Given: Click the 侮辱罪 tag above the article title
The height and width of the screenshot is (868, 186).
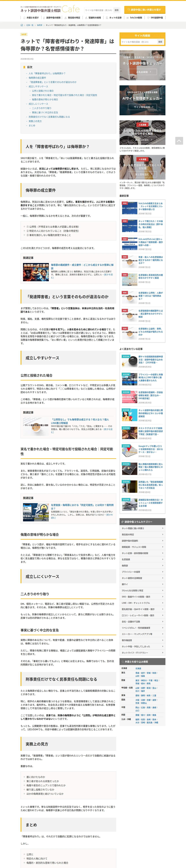Looking at the screenshot, I should coord(24,34).
